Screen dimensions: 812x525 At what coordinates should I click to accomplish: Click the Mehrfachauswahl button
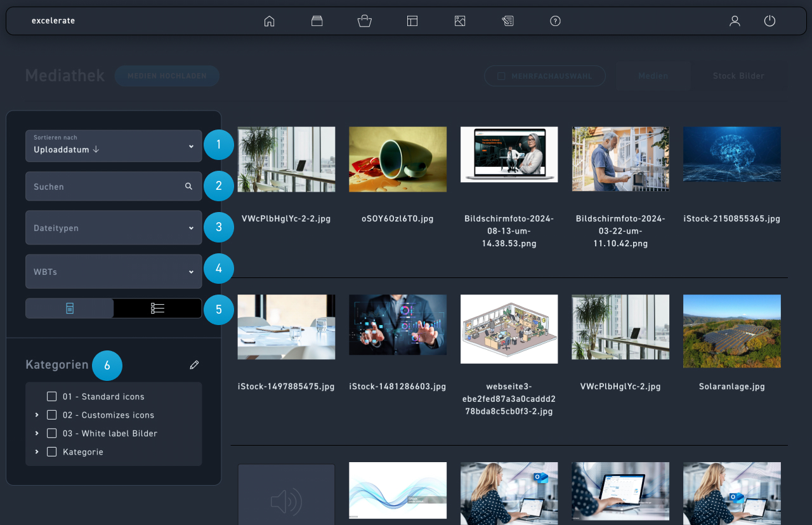(544, 76)
